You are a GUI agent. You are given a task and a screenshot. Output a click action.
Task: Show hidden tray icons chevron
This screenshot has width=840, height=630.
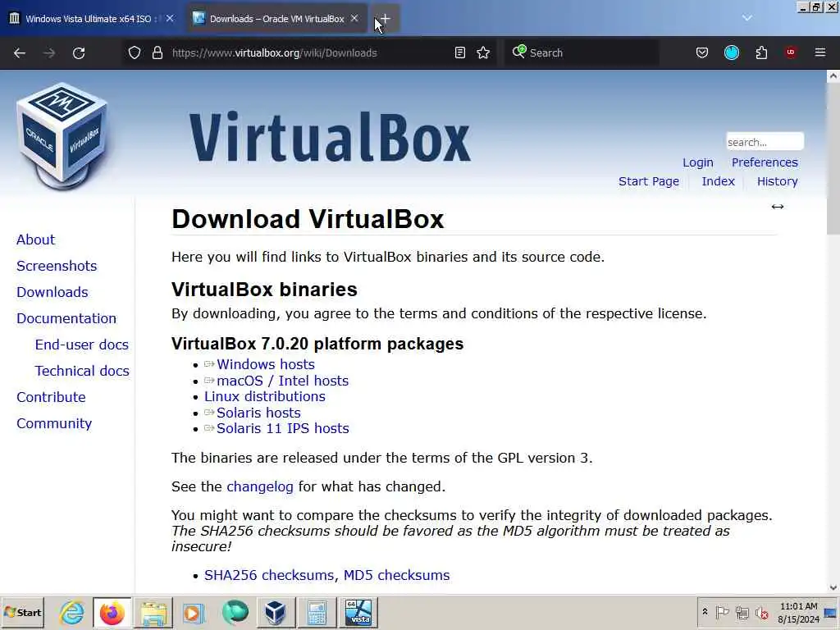tap(705, 612)
